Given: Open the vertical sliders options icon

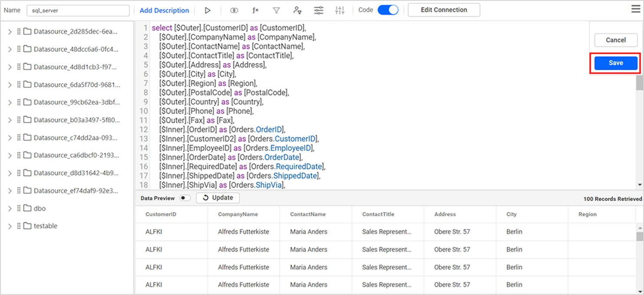Looking at the screenshot, I should (340, 10).
